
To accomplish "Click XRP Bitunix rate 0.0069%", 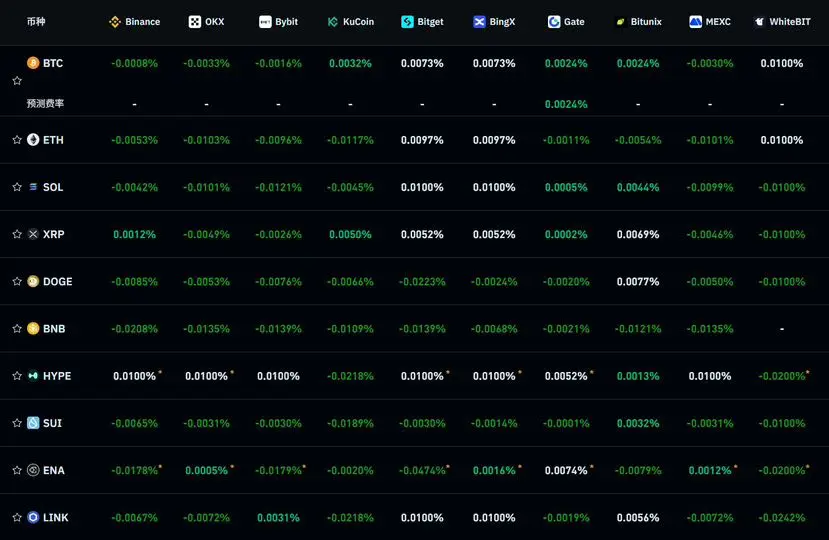I will (638, 234).
